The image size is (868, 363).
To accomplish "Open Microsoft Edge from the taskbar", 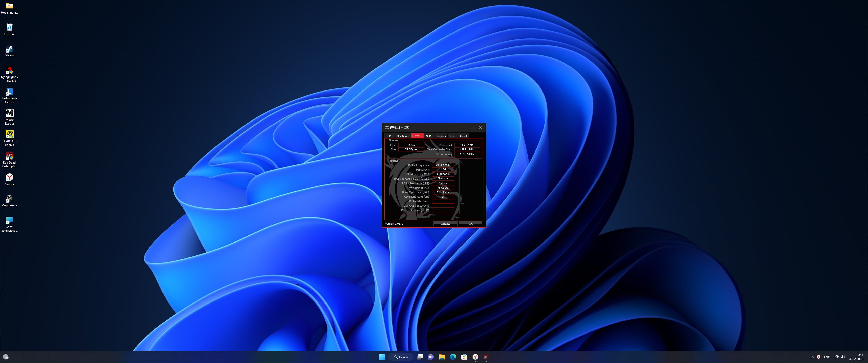I will (453, 357).
